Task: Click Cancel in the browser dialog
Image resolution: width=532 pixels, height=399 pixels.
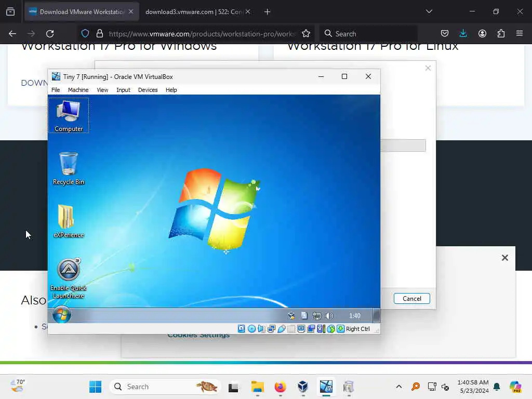Action: click(412, 299)
